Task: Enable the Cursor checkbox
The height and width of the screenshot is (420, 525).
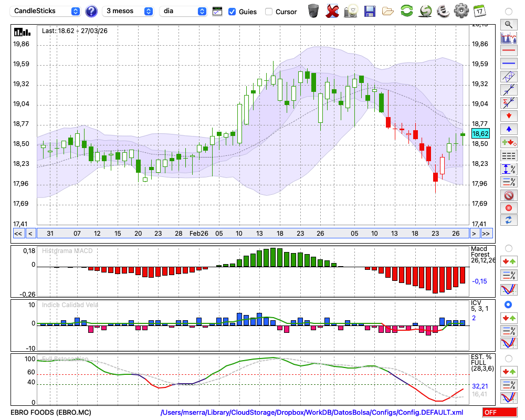Action: (x=269, y=12)
